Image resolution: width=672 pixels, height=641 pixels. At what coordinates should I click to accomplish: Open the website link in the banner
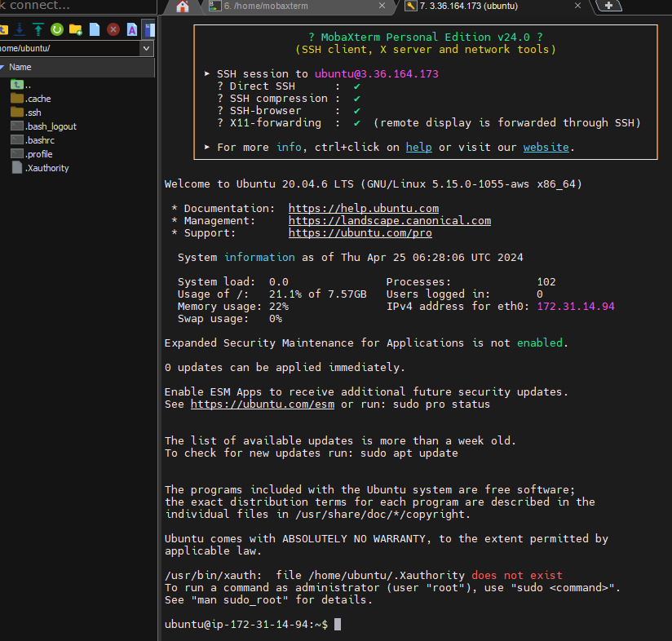pos(546,148)
